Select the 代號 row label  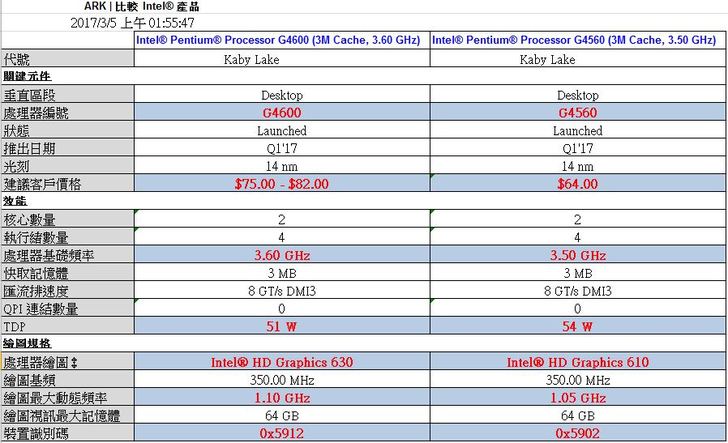coord(68,59)
